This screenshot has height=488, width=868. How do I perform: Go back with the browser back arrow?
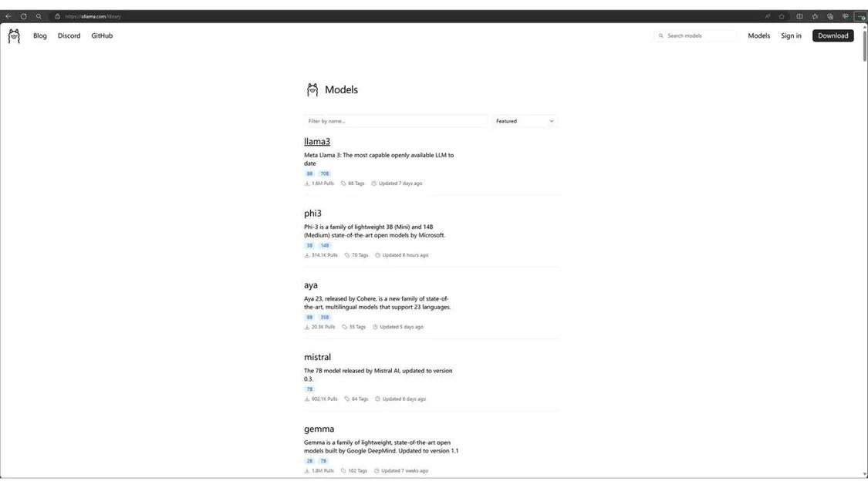coord(8,17)
